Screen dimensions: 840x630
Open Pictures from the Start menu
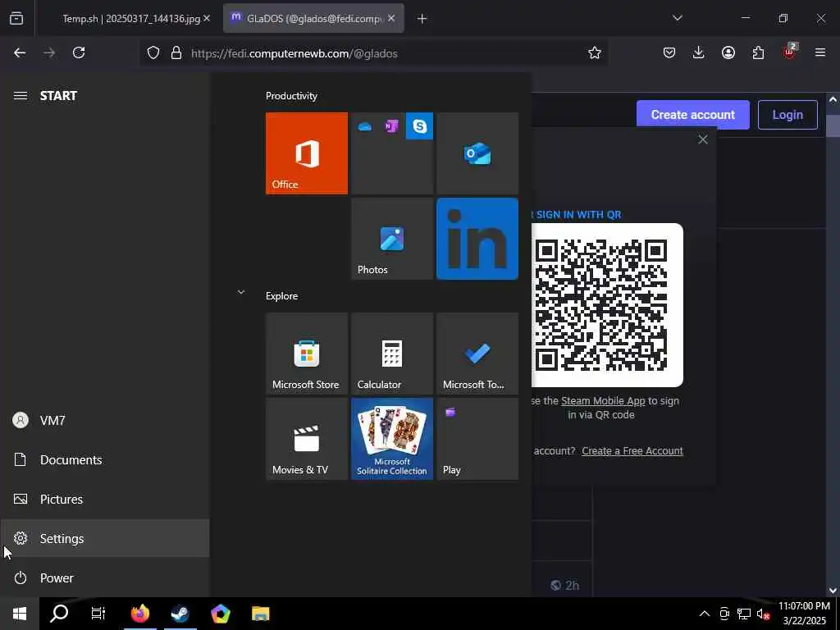(x=105, y=500)
